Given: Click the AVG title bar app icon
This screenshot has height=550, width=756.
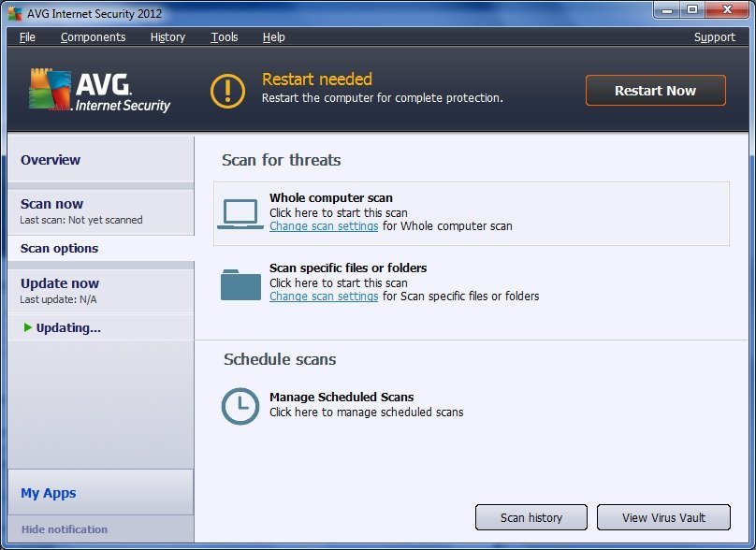Looking at the screenshot, I should [x=15, y=13].
